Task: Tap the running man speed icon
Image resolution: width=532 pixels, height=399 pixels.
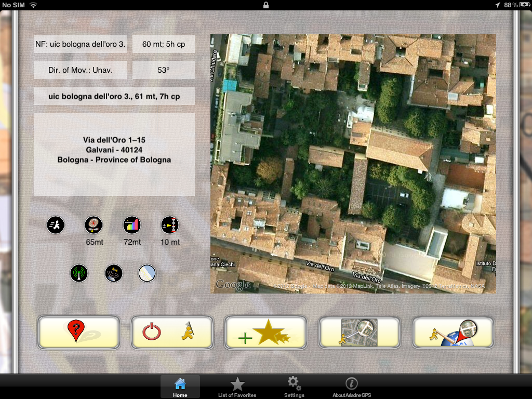Action: (56, 225)
